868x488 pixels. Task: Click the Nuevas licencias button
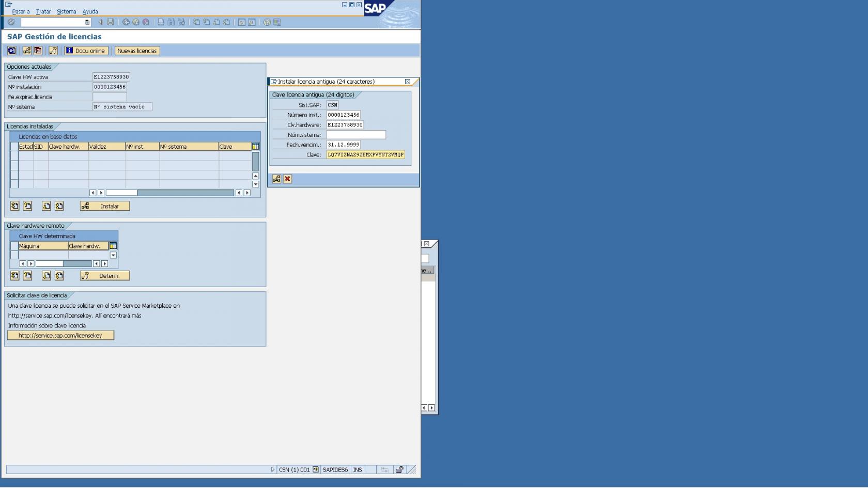(137, 51)
